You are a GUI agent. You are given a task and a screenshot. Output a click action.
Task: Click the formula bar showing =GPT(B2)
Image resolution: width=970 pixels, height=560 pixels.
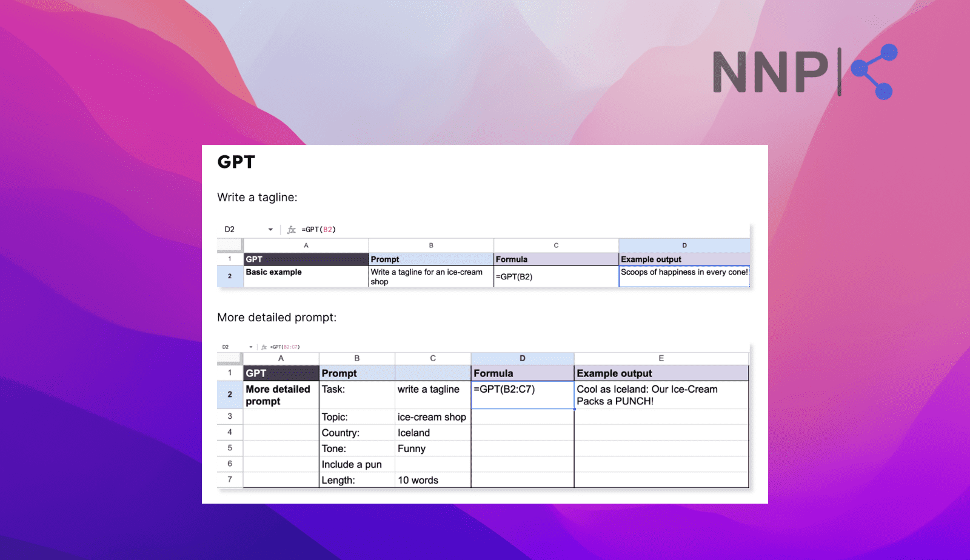click(319, 230)
